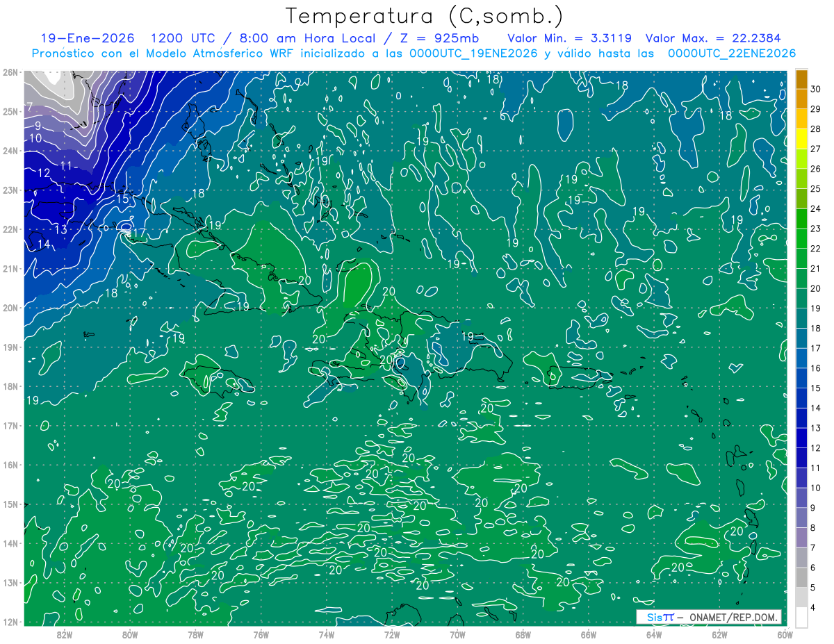The width and height of the screenshot is (834, 644).
Task: Click the contour label "7" on the map
Action: pyautogui.click(x=30, y=106)
